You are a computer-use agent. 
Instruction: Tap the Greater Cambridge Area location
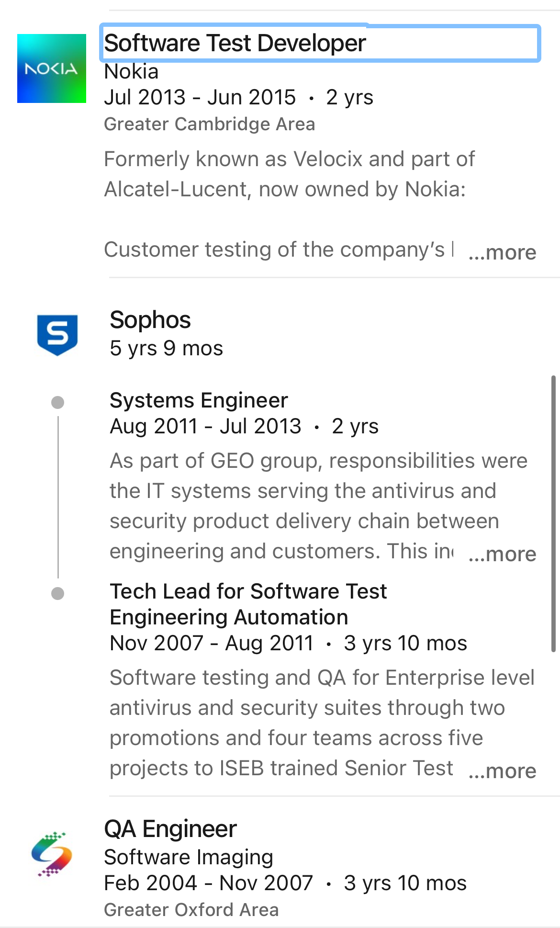[210, 124]
